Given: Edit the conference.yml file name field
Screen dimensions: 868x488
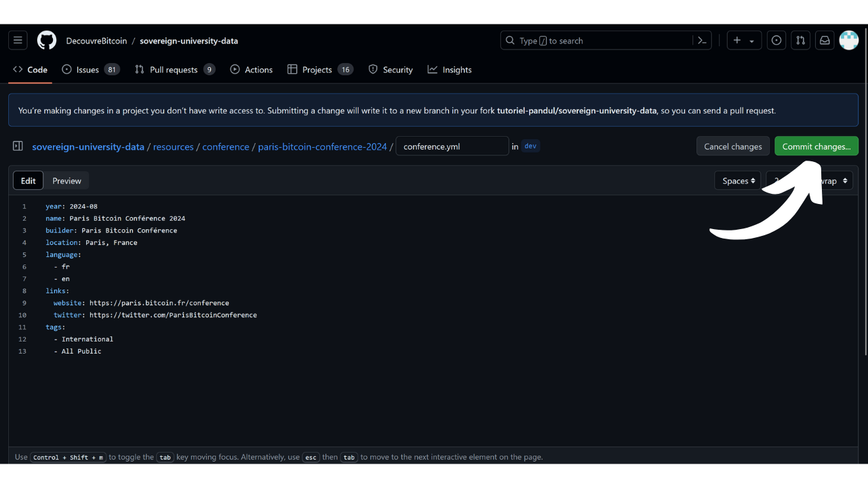Looking at the screenshot, I should 452,146.
